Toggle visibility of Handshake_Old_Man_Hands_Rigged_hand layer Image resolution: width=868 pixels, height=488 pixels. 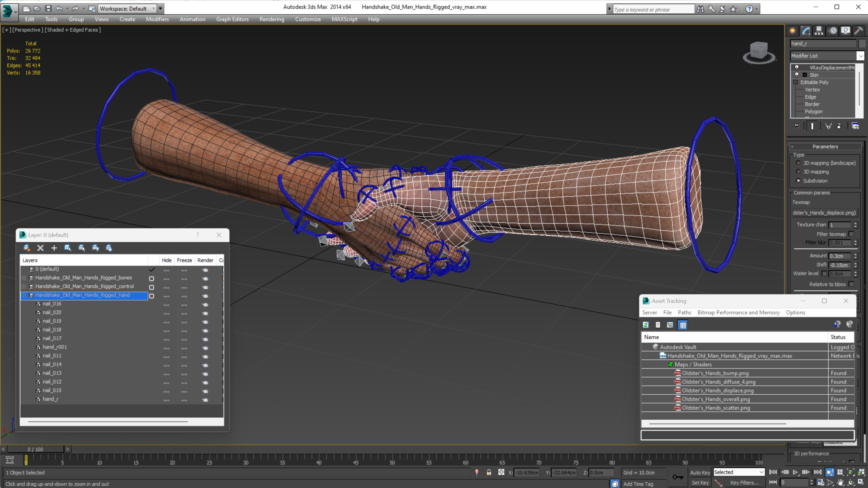coord(152,296)
